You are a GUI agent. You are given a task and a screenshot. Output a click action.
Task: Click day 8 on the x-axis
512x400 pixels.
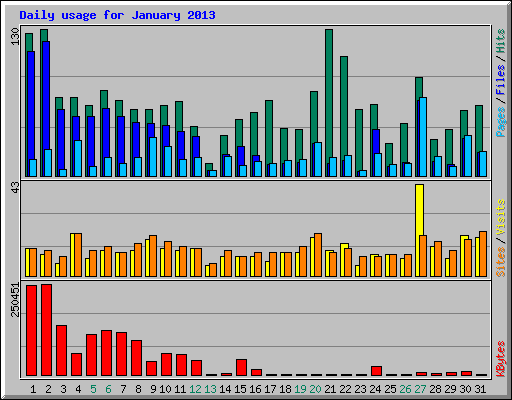(138, 389)
